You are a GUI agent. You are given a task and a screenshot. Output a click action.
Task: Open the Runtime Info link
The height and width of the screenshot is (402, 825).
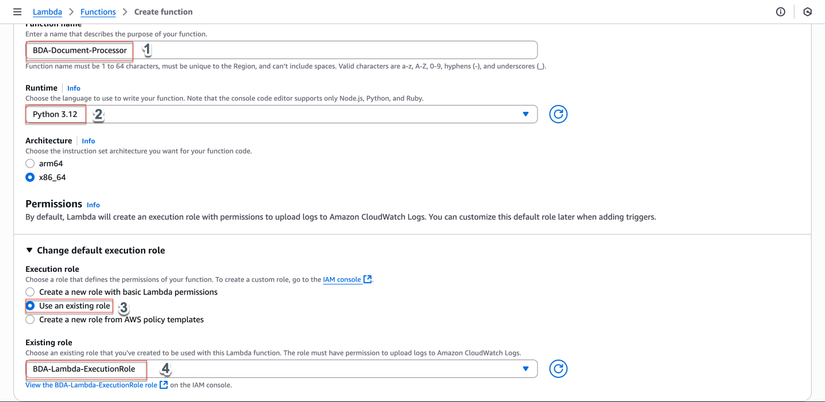click(74, 88)
